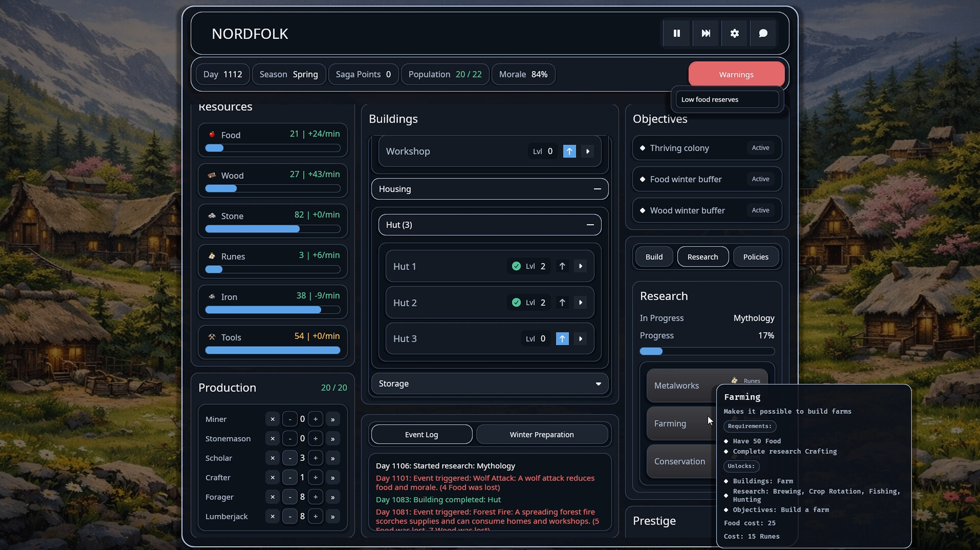Remove all Miner workers (x)
Screen dimensions: 980x550
point(273,419)
